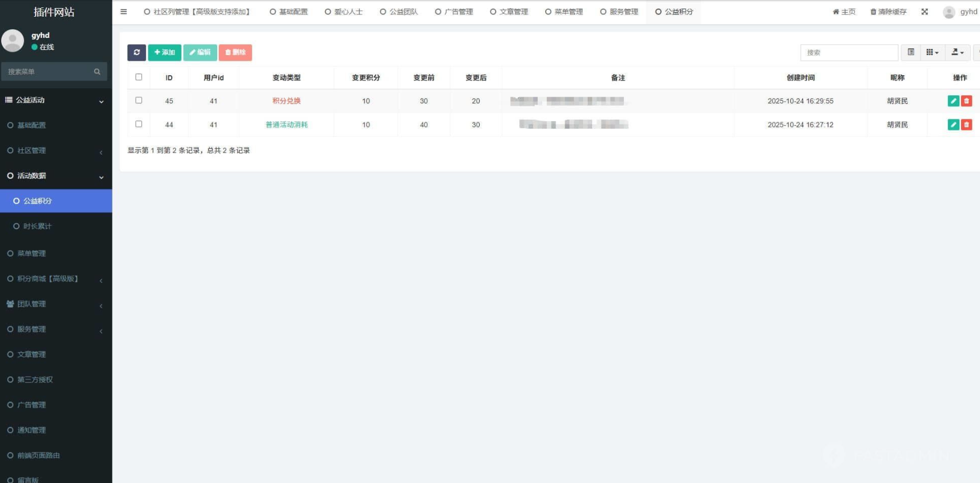Check the checkbox for row ID 45
This screenshot has height=483, width=980.
click(x=138, y=101)
